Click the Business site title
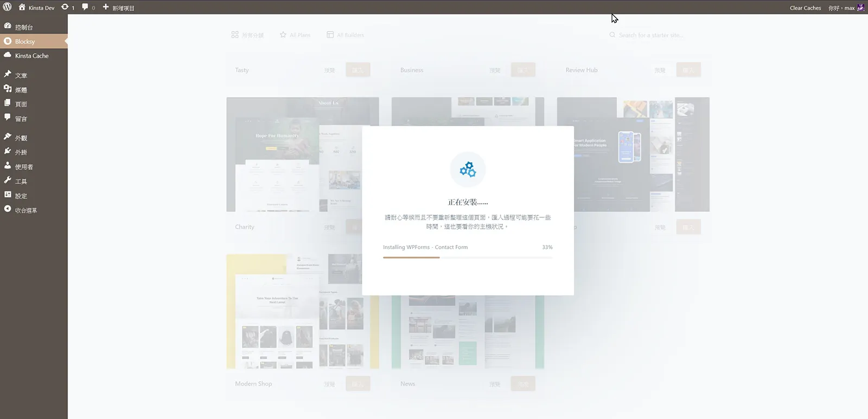The image size is (868, 419). tap(412, 70)
